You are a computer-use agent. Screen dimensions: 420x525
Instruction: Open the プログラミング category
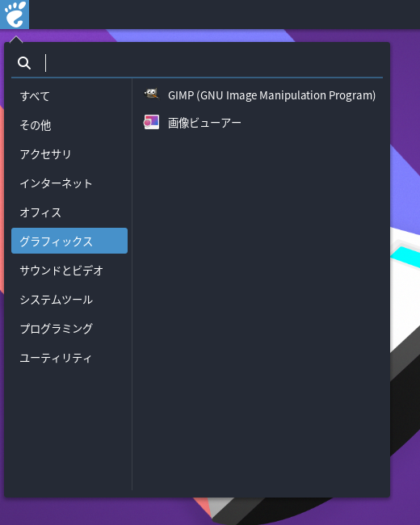[69, 329]
